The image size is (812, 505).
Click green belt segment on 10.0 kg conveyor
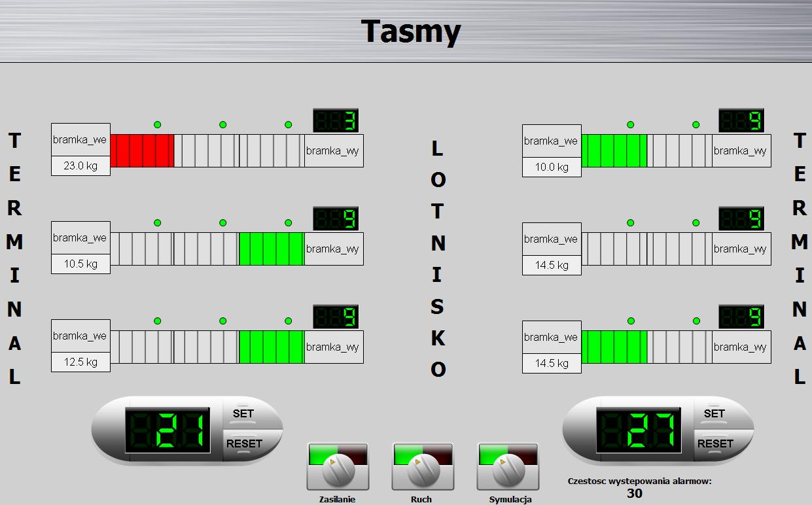pyautogui.click(x=614, y=151)
